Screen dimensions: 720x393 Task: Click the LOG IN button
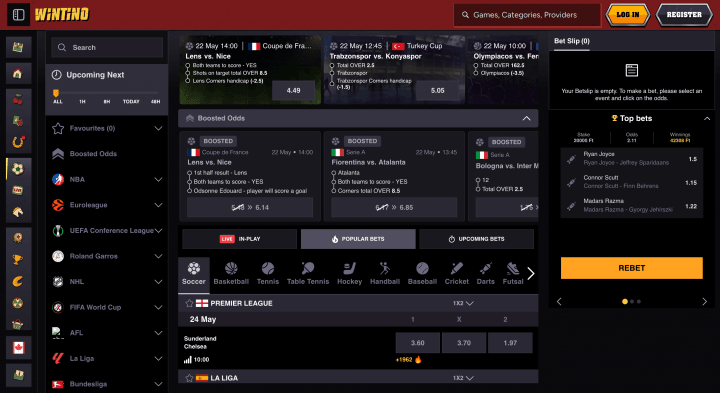[x=628, y=15]
